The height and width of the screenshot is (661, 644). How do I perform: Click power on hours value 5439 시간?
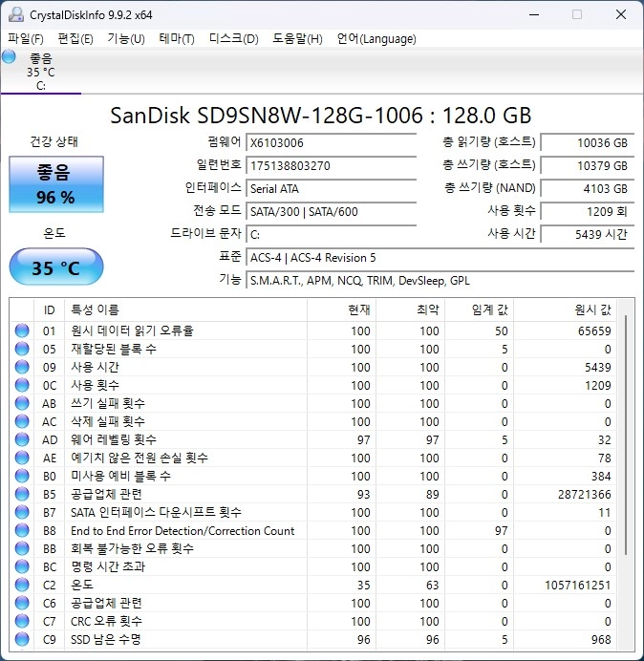pos(587,234)
